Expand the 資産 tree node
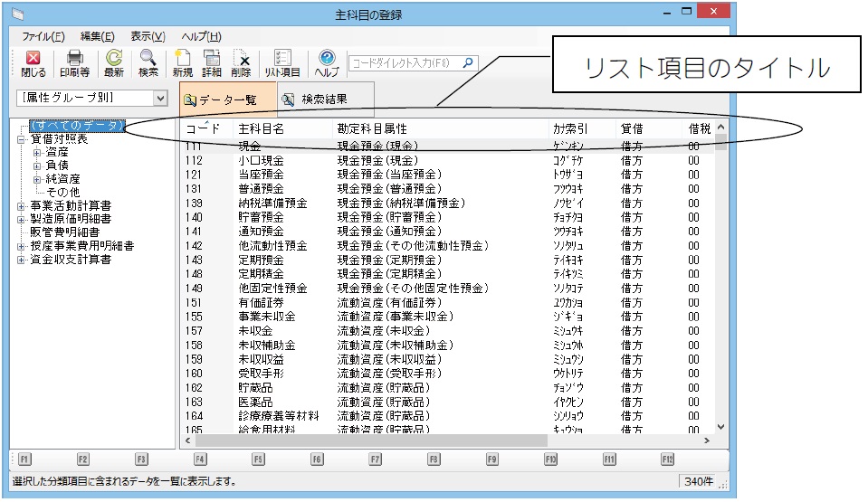This screenshot has width=868, height=502. tap(38, 153)
